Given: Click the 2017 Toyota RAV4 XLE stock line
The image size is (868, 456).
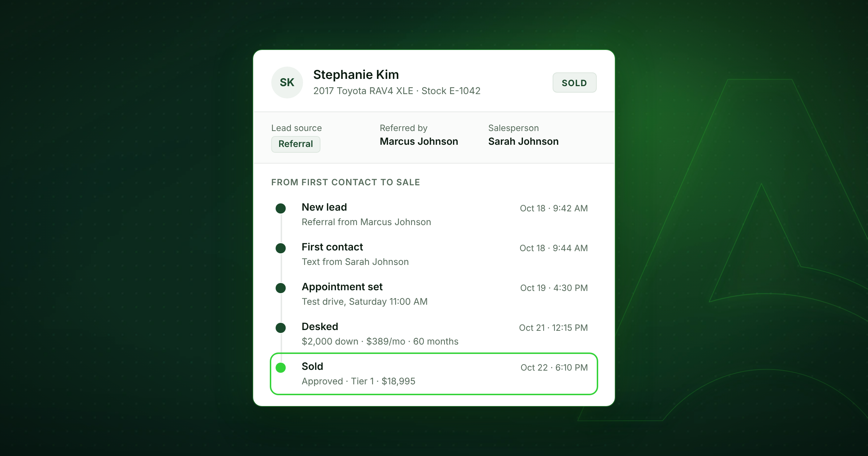Looking at the screenshot, I should (397, 91).
